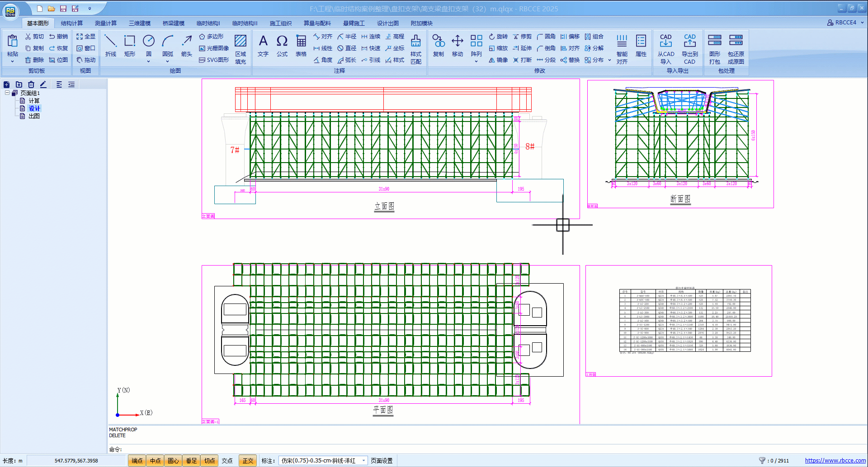Open the 公式 formula tool
The image size is (868, 467).
tap(282, 45)
